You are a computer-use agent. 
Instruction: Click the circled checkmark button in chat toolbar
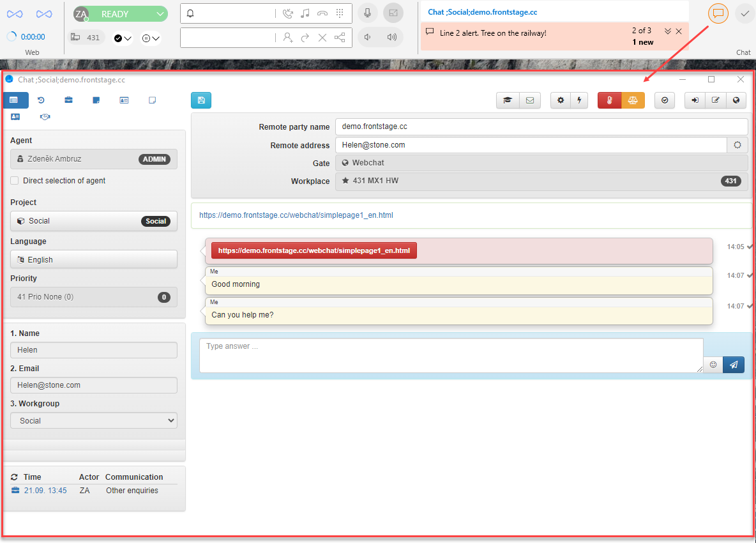click(665, 100)
